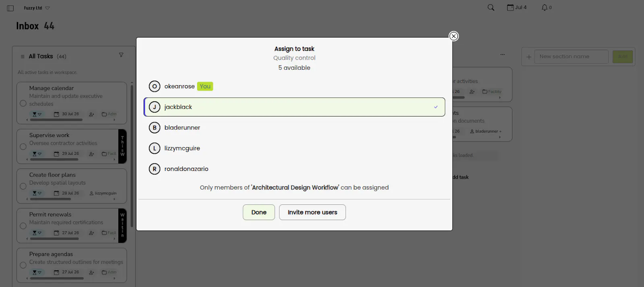Click the lizzymcguire L avatar
Viewport: 644px width, 287px height.
tap(155, 148)
